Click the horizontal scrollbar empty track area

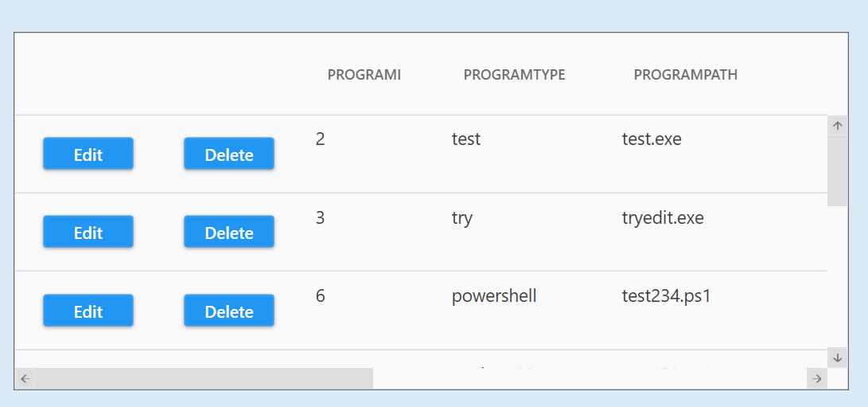(589, 378)
